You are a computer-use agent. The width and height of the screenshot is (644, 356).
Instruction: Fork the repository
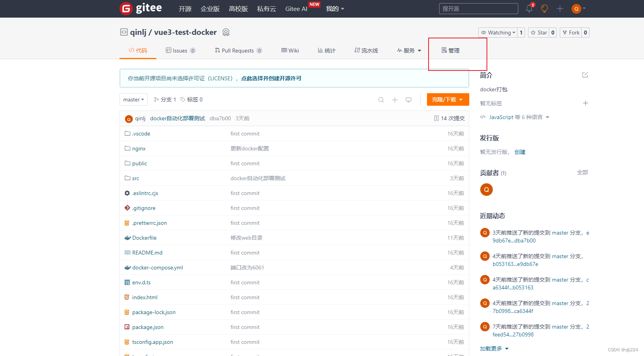coord(571,33)
